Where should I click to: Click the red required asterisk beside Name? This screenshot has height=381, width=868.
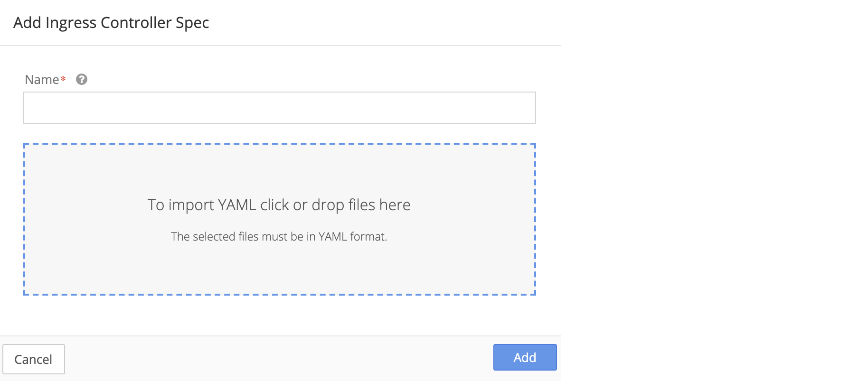[63, 78]
